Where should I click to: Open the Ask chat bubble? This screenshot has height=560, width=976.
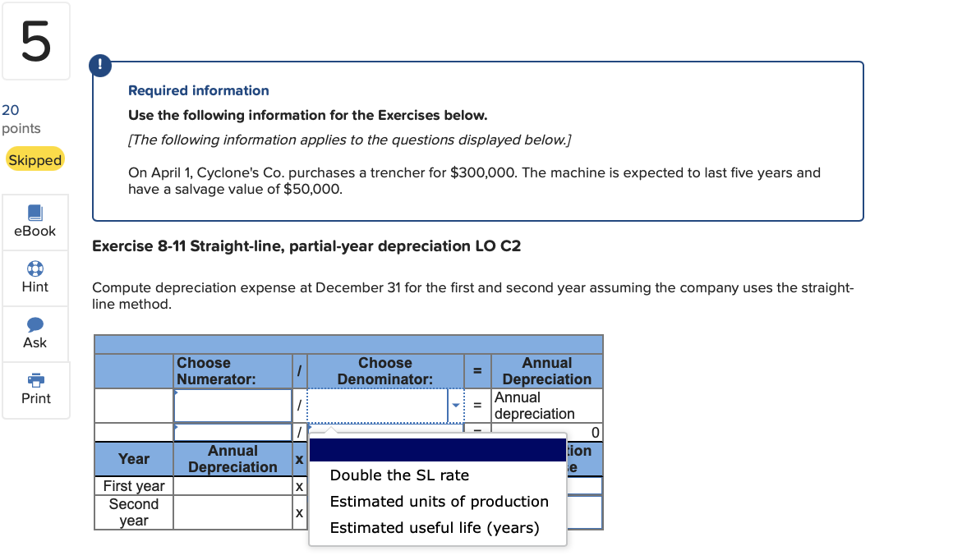tap(35, 324)
